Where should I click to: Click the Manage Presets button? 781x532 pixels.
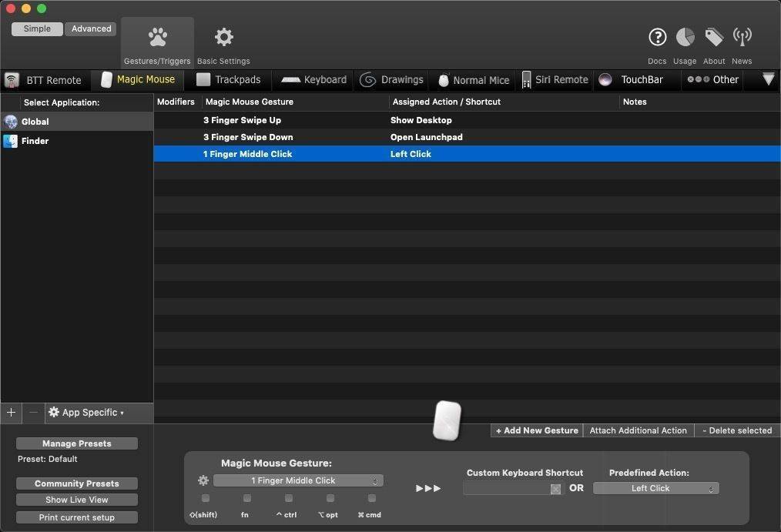pos(77,443)
